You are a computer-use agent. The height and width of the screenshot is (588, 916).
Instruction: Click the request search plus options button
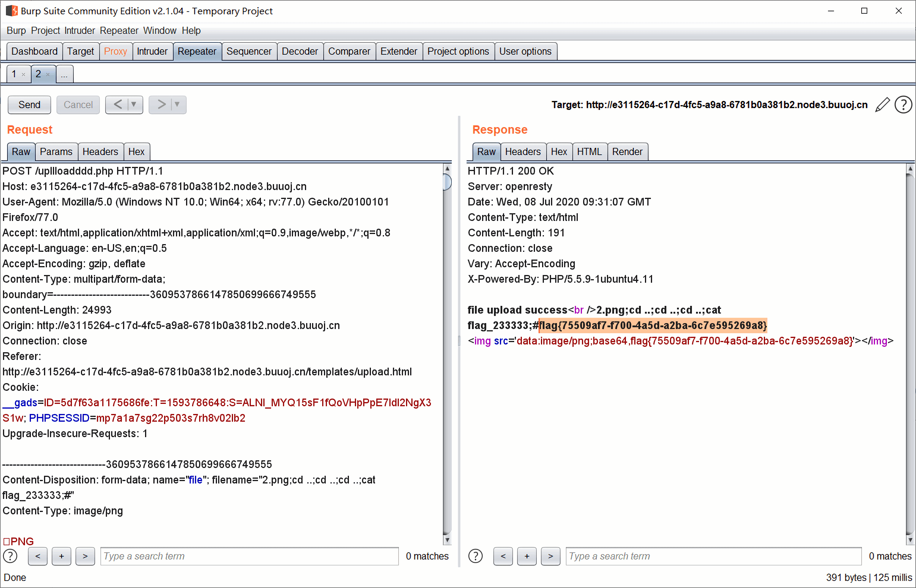coord(62,556)
